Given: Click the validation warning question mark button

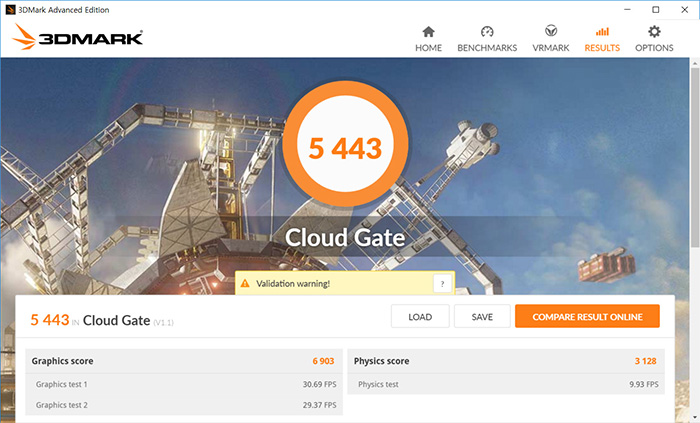Looking at the screenshot, I should click(442, 284).
